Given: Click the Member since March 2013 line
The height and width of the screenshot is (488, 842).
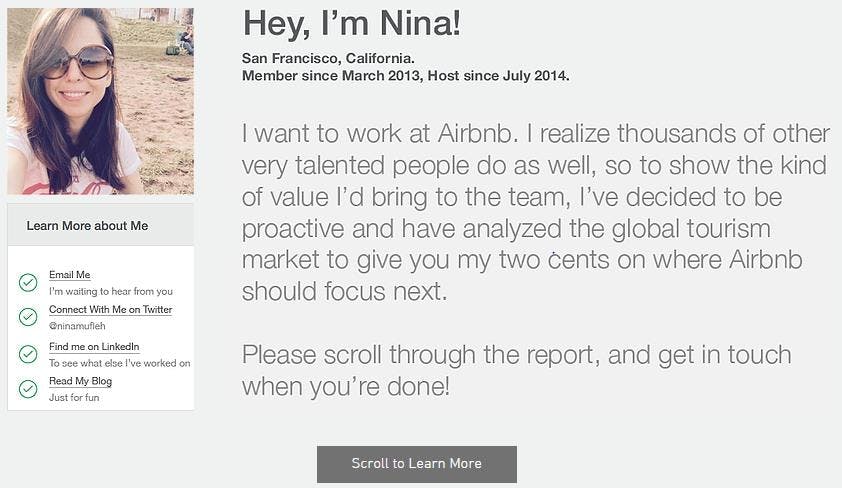Looking at the screenshot, I should (x=405, y=76).
